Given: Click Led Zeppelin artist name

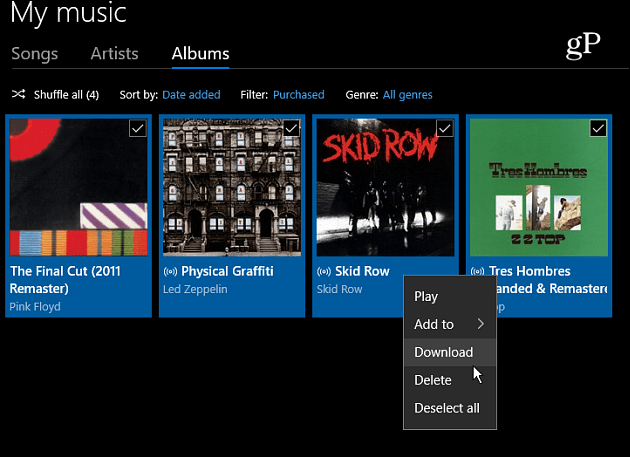Looking at the screenshot, I should pos(195,289).
